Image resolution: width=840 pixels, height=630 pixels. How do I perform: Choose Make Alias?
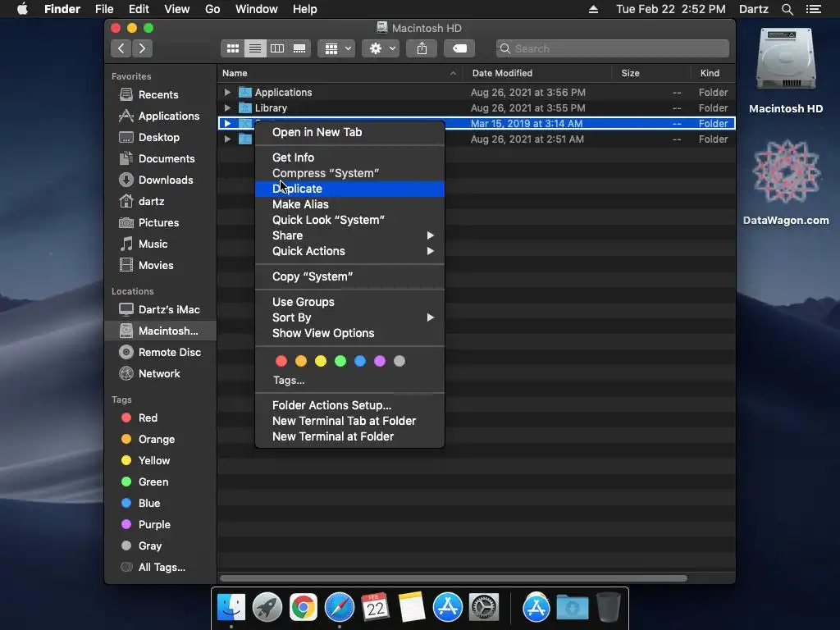coord(349,204)
